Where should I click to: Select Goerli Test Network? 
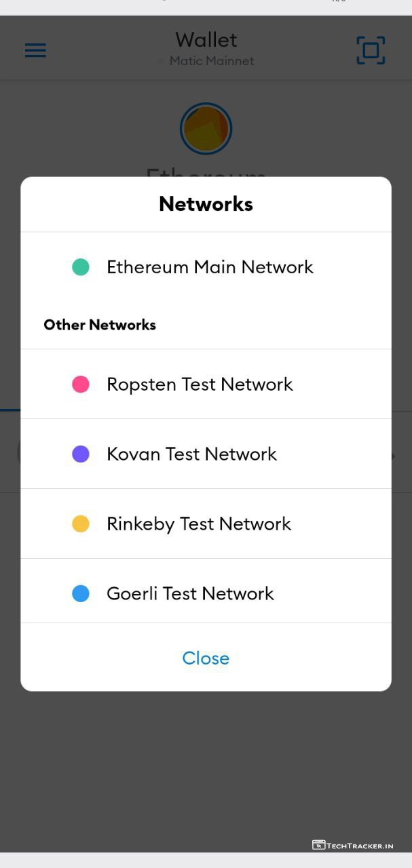[190, 594]
